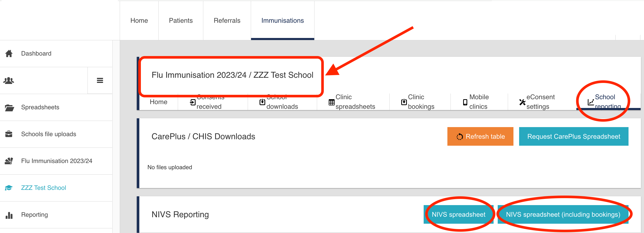The width and height of the screenshot is (644, 233).
Task: Click Request CarePlus Spreadsheet button
Action: [x=574, y=136]
